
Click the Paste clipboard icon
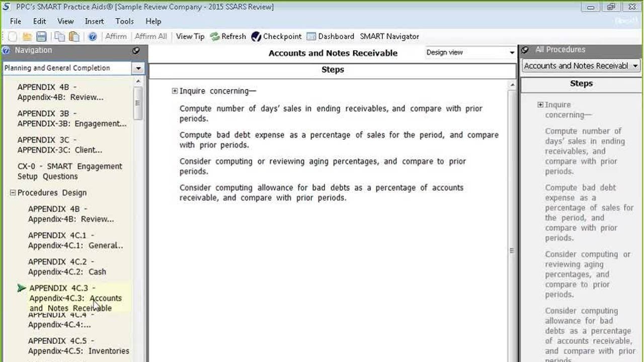pyautogui.click(x=74, y=37)
